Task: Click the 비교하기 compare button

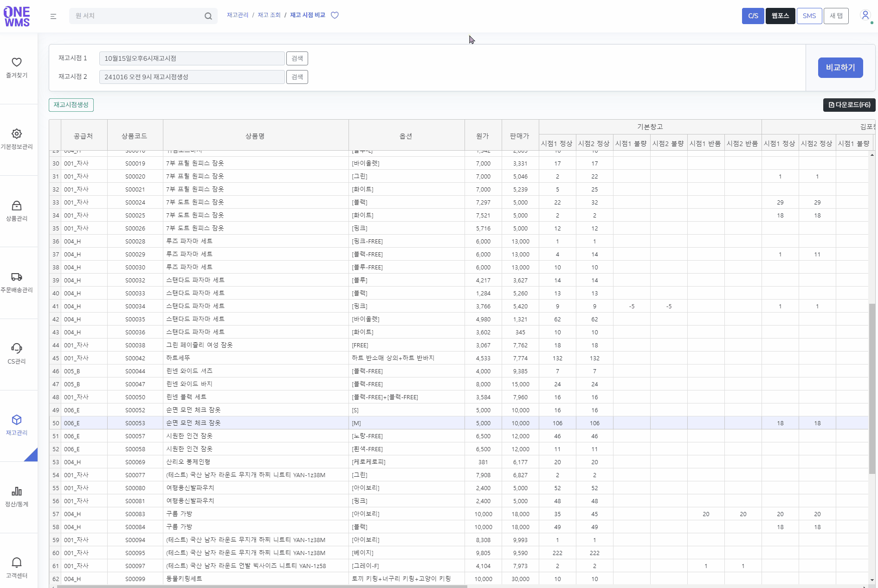Action: pos(840,68)
